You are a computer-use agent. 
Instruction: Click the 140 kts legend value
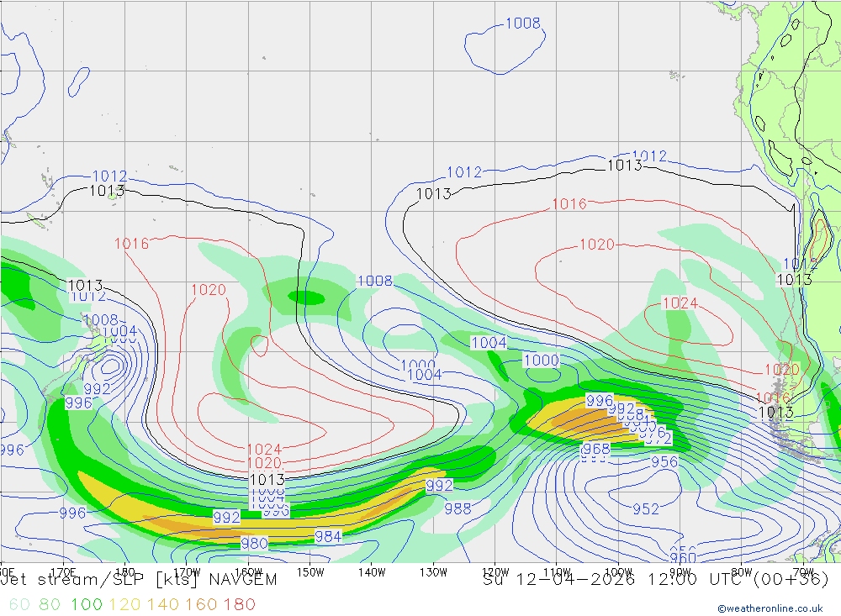coord(163,604)
